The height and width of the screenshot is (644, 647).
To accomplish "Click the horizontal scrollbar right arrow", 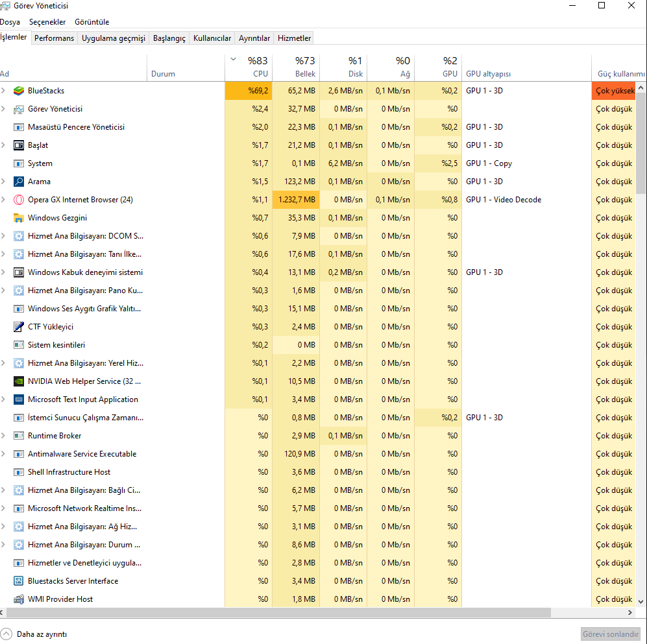I will point(630,612).
